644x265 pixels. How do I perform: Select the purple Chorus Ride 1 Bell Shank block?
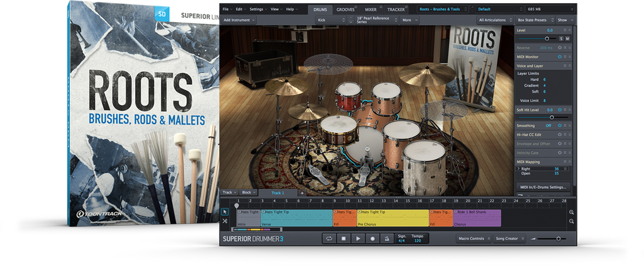coord(477,218)
